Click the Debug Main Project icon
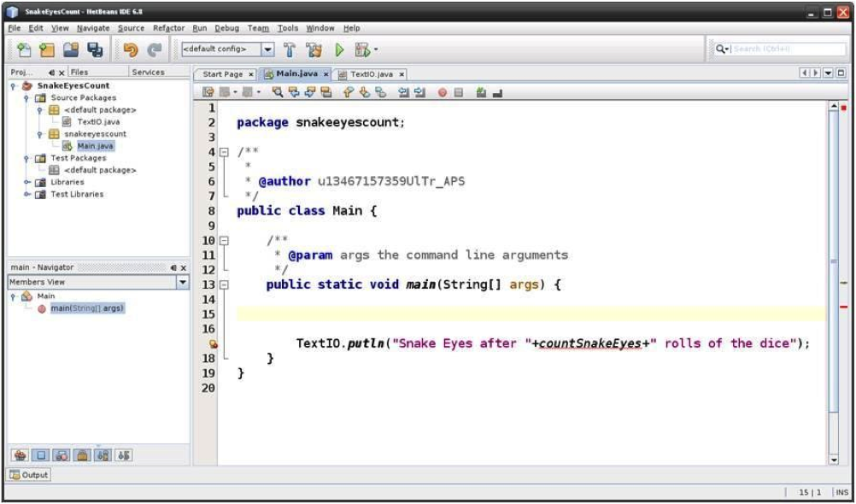Screen dimensions: 856x504 (362, 50)
